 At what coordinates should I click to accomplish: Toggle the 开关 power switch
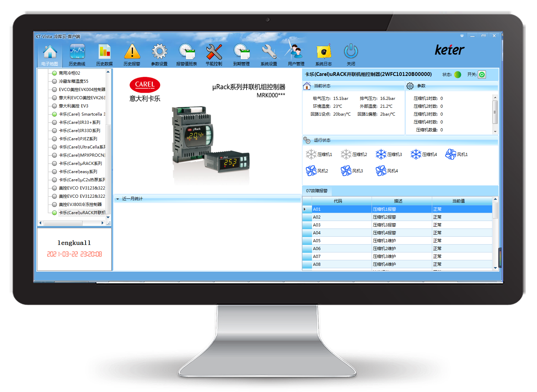tap(482, 75)
